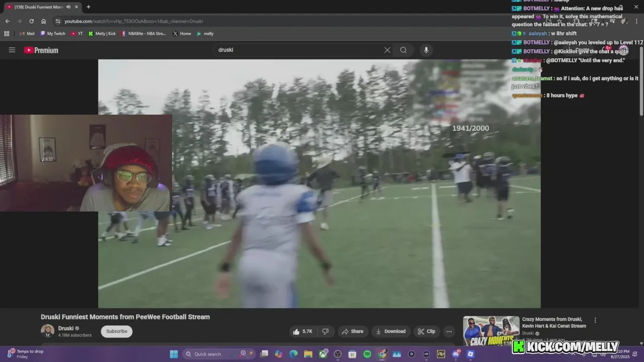Go forward in browser history
Viewport: 644px width, 362px height.
(19, 21)
